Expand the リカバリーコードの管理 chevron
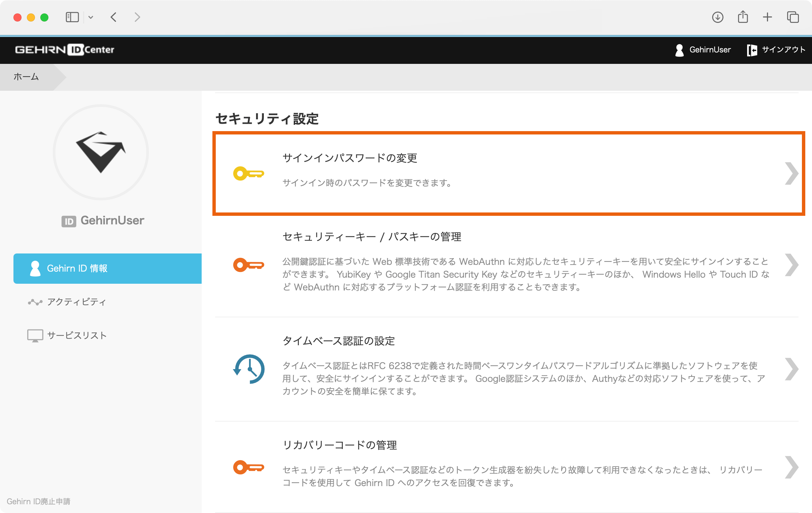 (791, 467)
